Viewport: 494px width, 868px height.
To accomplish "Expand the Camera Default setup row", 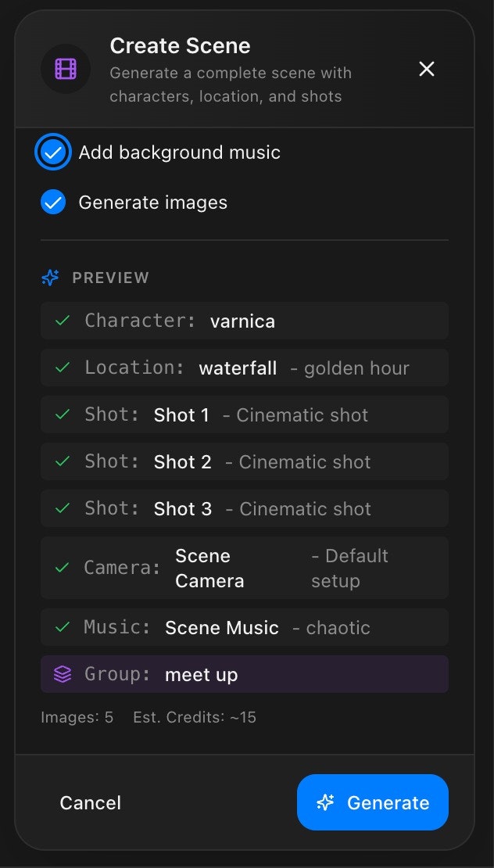I will coord(244,568).
